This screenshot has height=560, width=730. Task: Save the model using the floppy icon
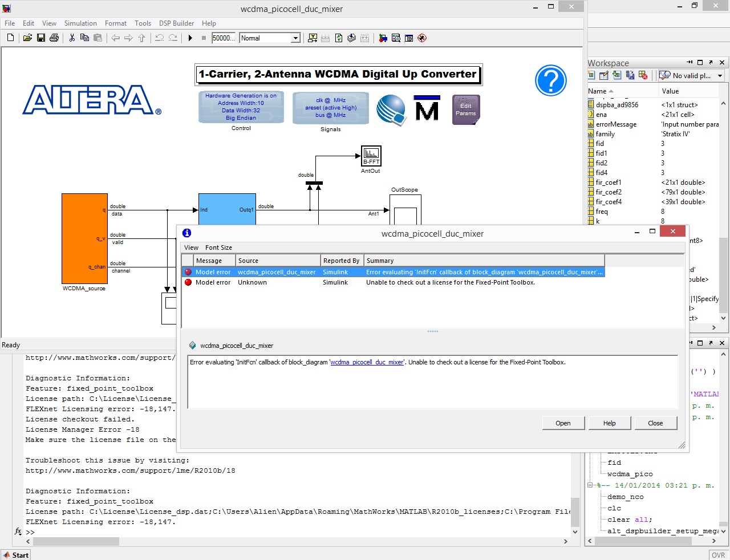click(x=41, y=38)
